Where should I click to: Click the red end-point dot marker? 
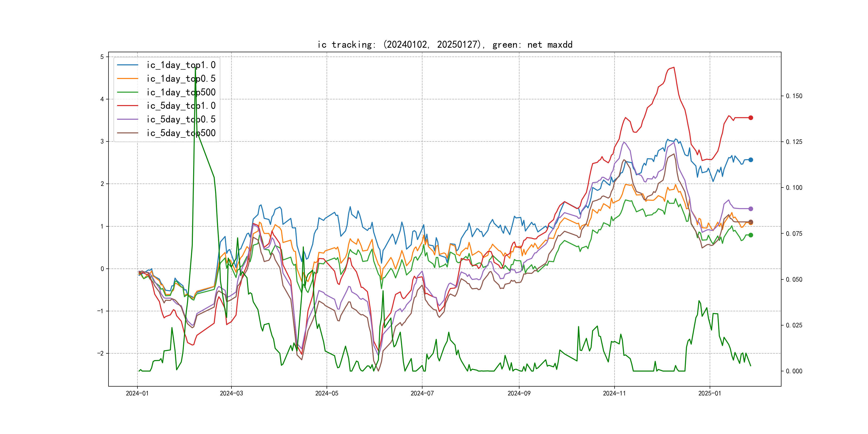click(x=751, y=118)
